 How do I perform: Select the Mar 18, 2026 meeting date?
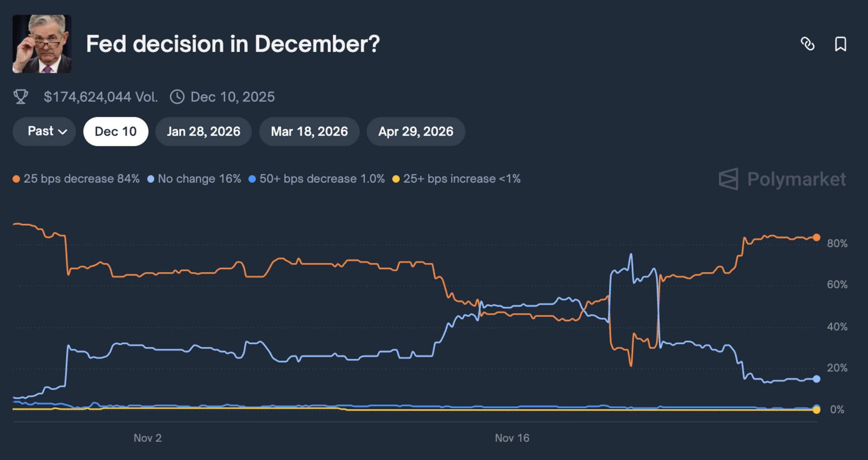click(x=309, y=132)
